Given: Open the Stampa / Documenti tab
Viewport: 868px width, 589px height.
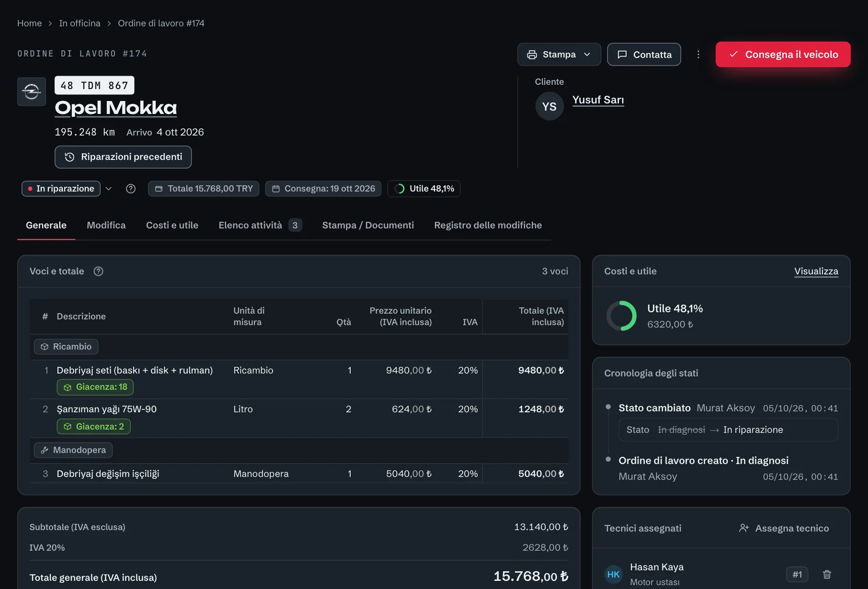Looking at the screenshot, I should [368, 225].
